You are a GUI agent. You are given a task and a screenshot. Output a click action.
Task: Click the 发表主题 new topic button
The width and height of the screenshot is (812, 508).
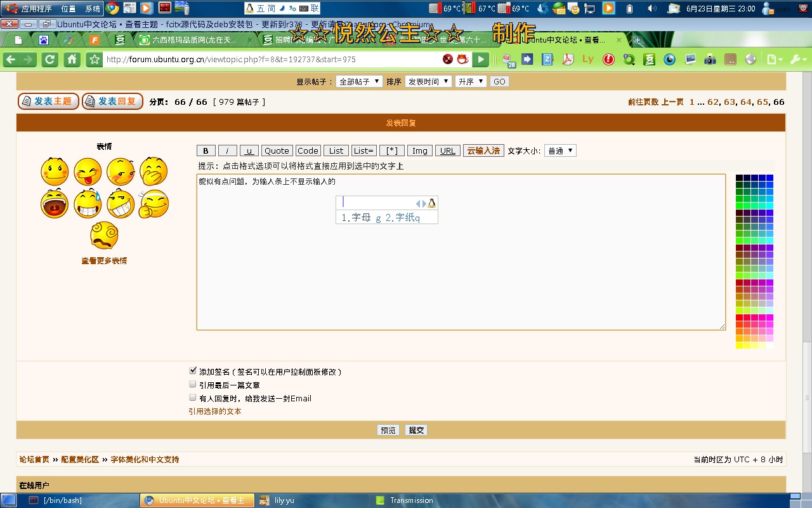[x=48, y=102]
